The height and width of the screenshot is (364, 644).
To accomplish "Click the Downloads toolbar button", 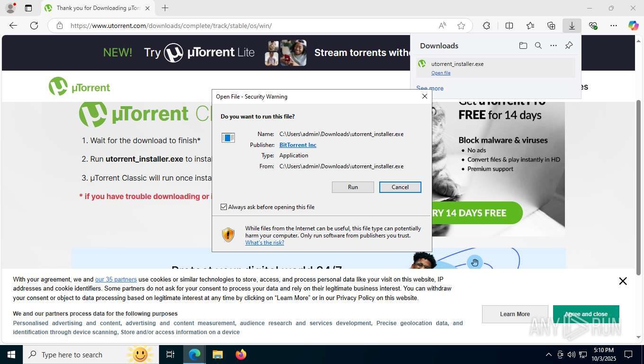I will 572,26.
